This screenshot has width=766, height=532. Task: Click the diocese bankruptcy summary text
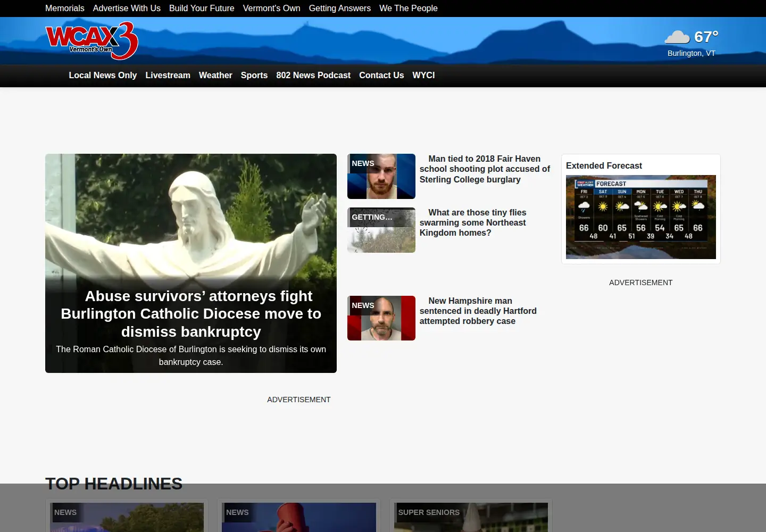point(191,355)
